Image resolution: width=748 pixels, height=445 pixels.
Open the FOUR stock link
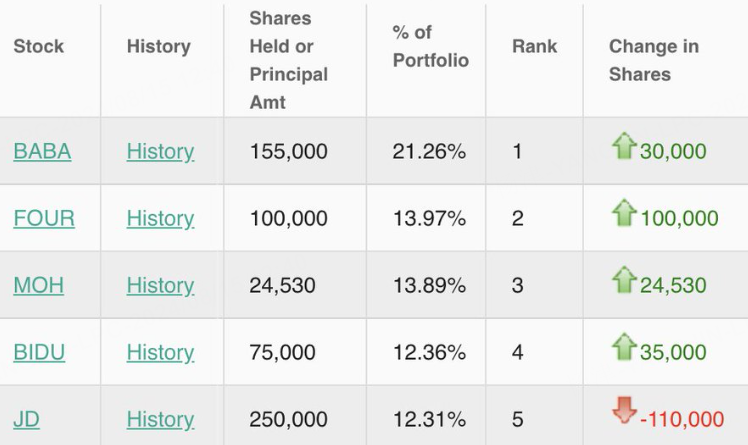(44, 219)
